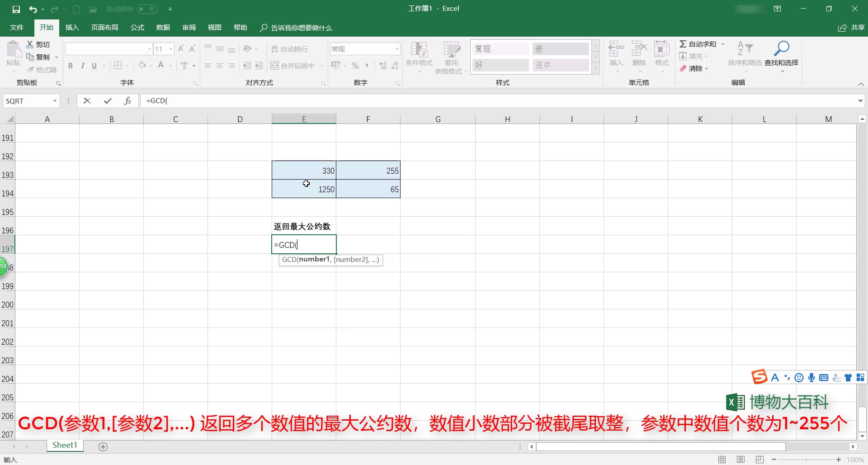Screen dimensions: 868x465
Task: Switch to the 插入 ribbon tab
Action: 72,27
